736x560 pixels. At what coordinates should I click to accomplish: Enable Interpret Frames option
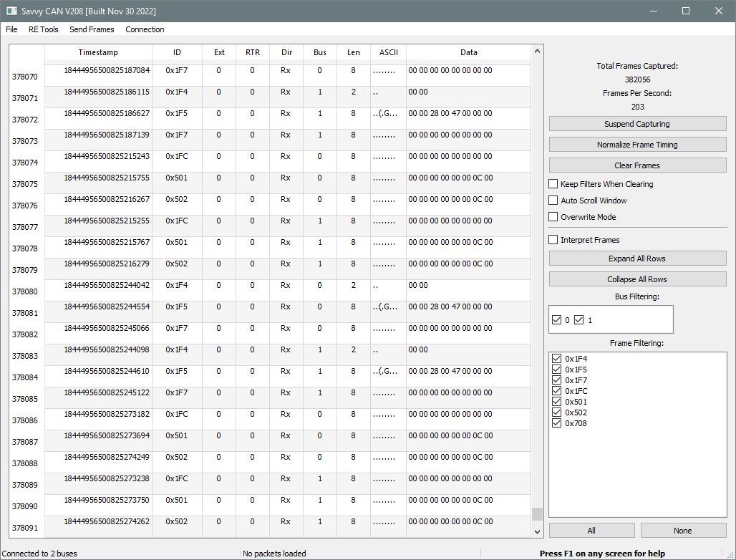553,240
